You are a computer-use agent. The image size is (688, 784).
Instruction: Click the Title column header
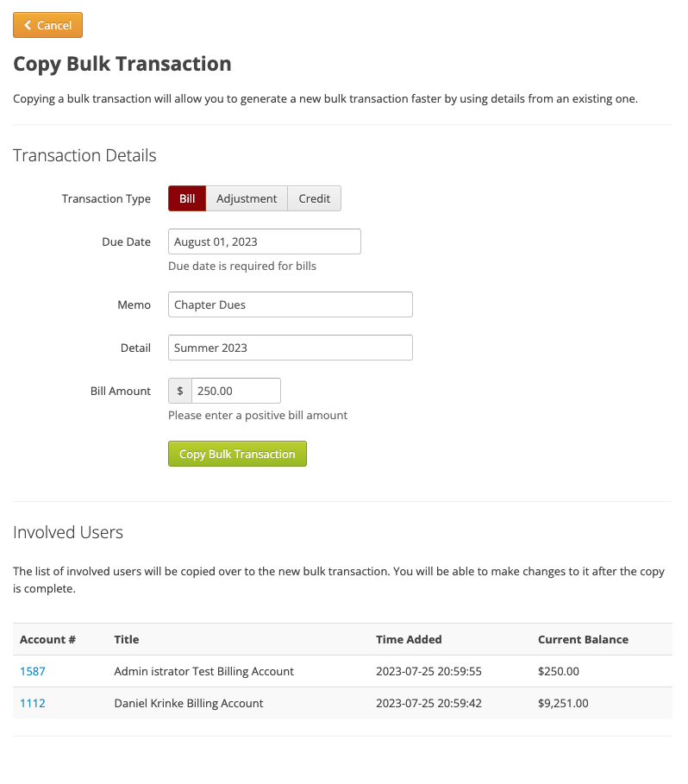pos(127,639)
